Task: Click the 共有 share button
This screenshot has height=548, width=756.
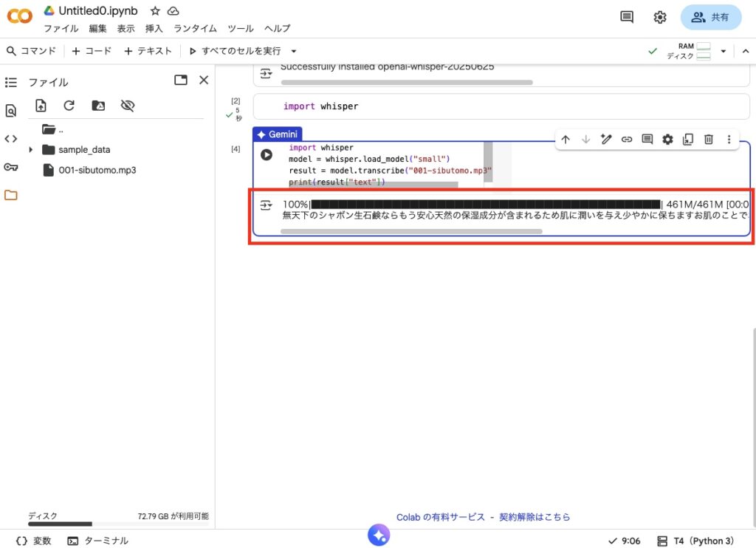Action: point(710,17)
